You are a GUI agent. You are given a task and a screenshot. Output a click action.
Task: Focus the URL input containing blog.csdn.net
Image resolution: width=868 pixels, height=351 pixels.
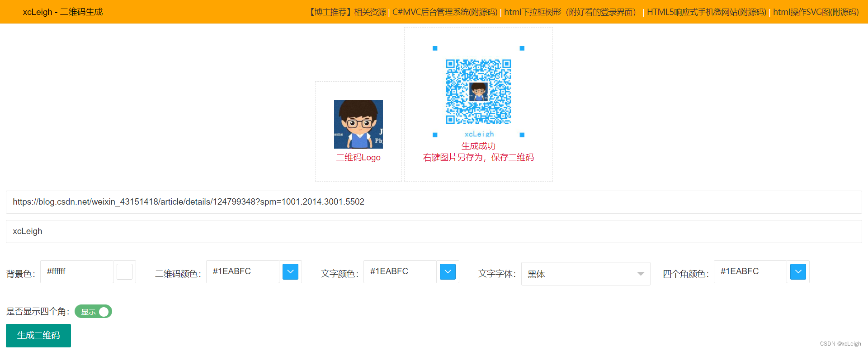(x=434, y=202)
